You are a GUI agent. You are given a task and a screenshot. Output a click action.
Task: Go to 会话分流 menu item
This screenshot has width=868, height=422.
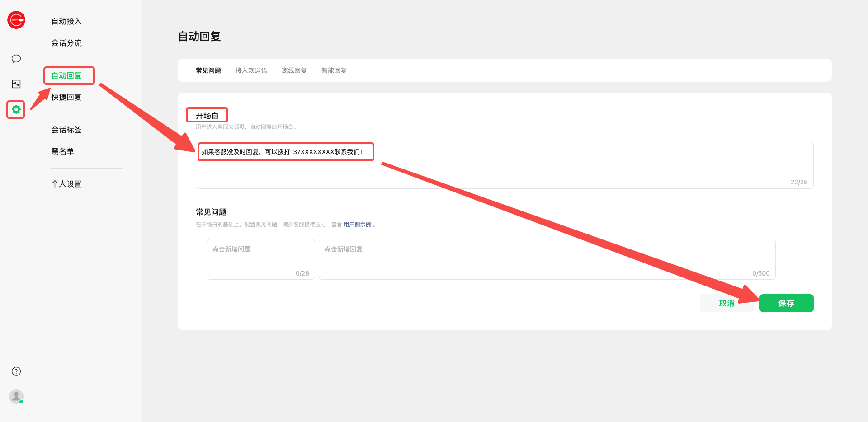click(x=66, y=43)
